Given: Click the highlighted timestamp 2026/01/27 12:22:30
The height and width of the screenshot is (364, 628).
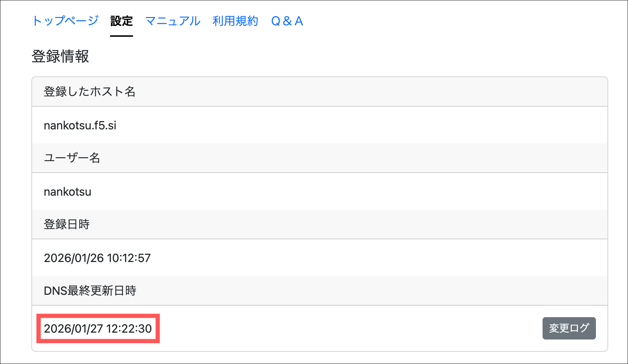Looking at the screenshot, I should 98,328.
